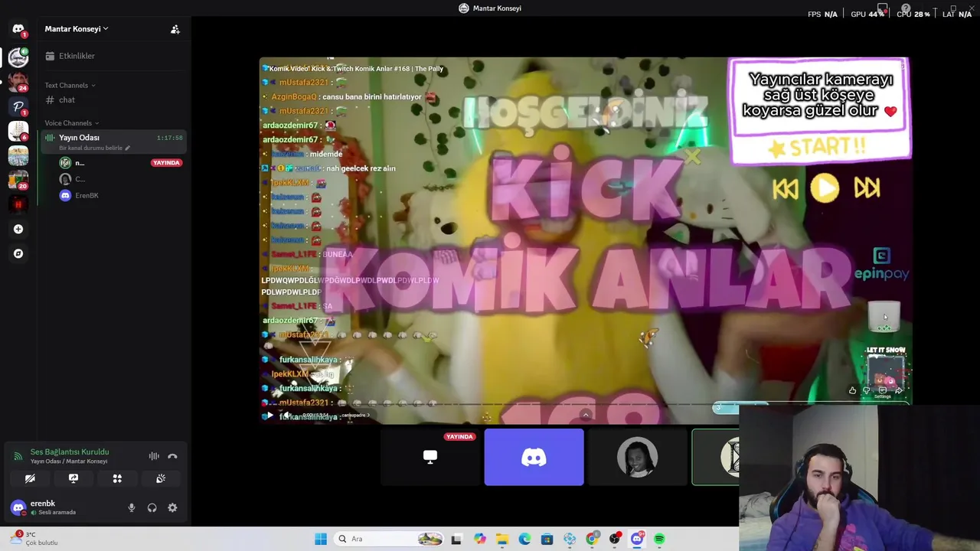
Task: Select the screen-share tile marked YAYINDA
Action: pyautogui.click(x=430, y=457)
